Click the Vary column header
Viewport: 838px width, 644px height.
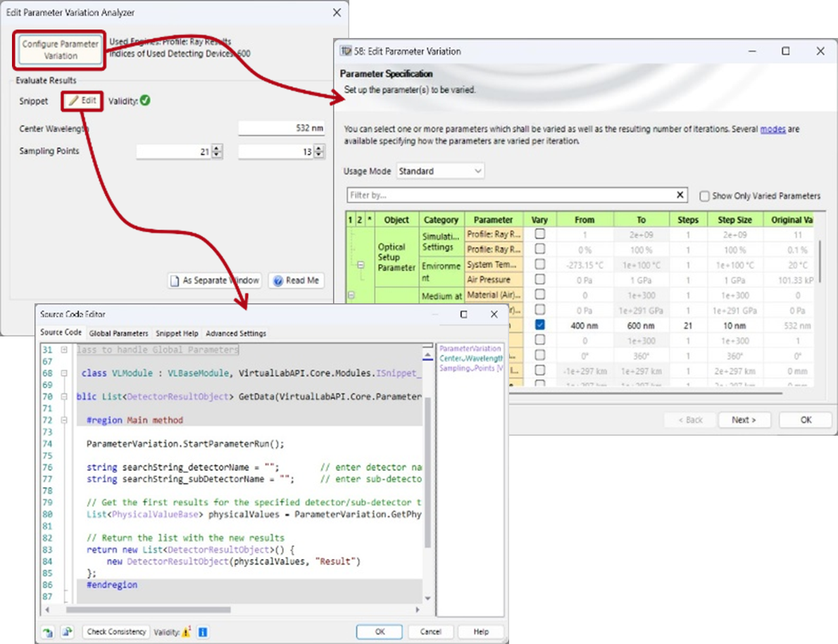coord(539,220)
